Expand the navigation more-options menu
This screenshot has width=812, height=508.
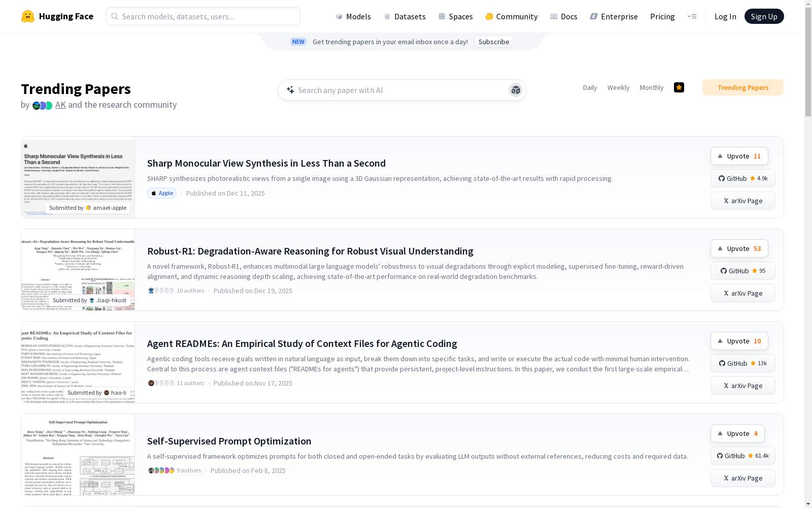point(692,16)
